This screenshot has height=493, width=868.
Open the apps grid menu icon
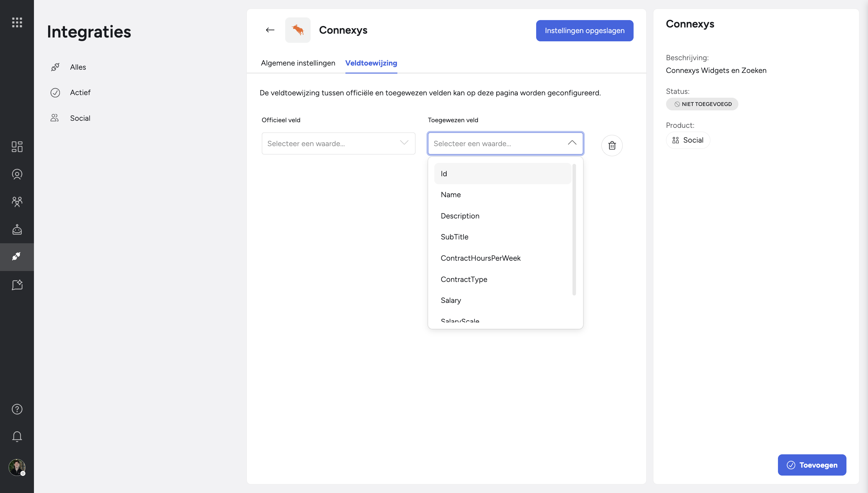tap(17, 22)
